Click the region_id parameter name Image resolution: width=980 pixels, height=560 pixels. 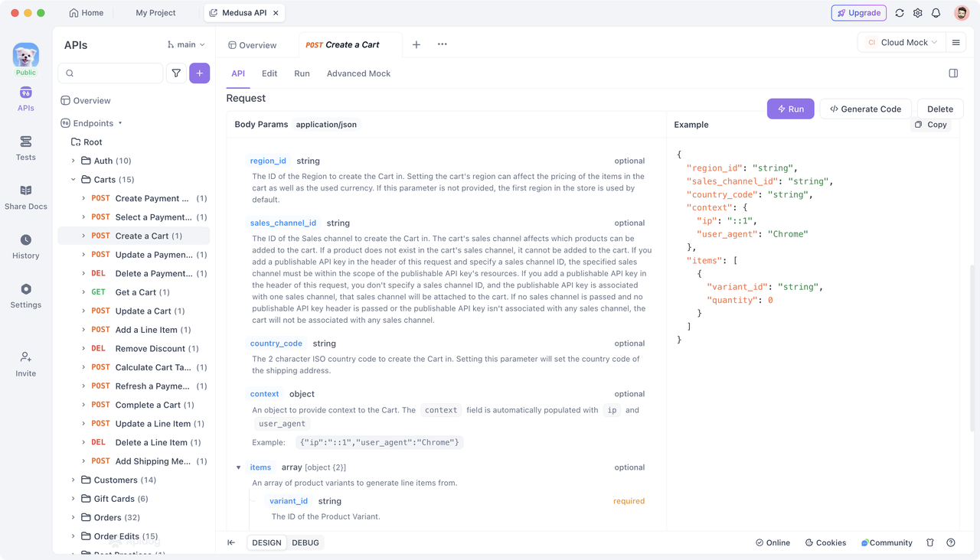(268, 161)
